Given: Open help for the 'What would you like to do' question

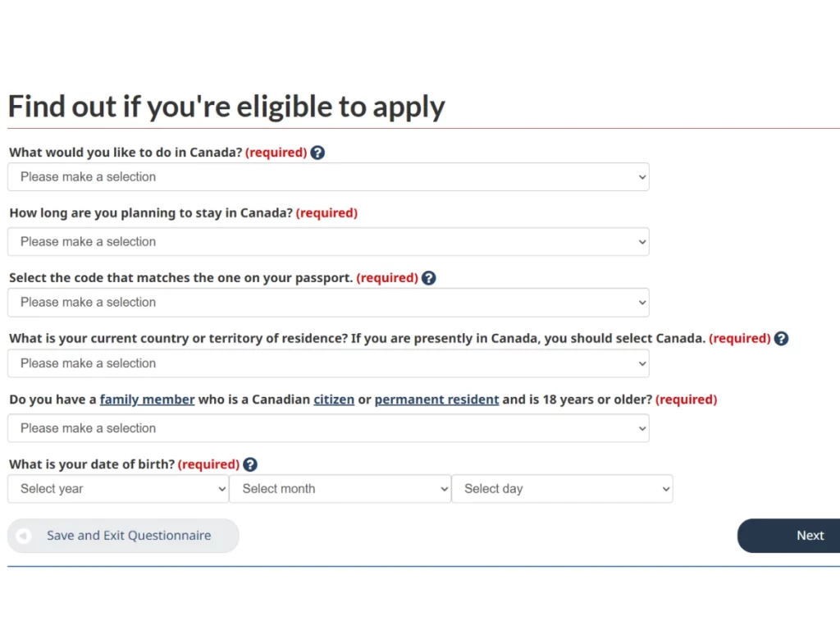Looking at the screenshot, I should pyautogui.click(x=317, y=152).
